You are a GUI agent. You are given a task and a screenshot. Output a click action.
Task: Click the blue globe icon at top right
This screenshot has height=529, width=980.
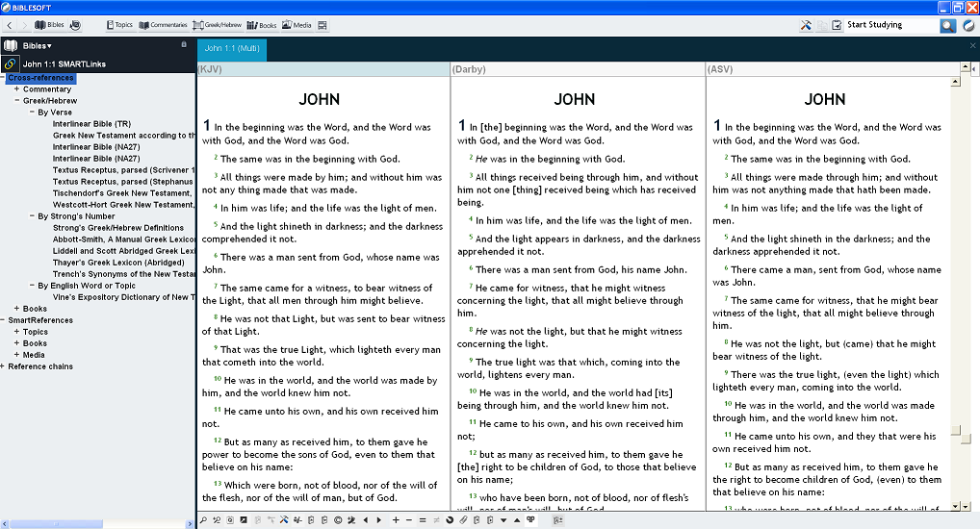[968, 25]
